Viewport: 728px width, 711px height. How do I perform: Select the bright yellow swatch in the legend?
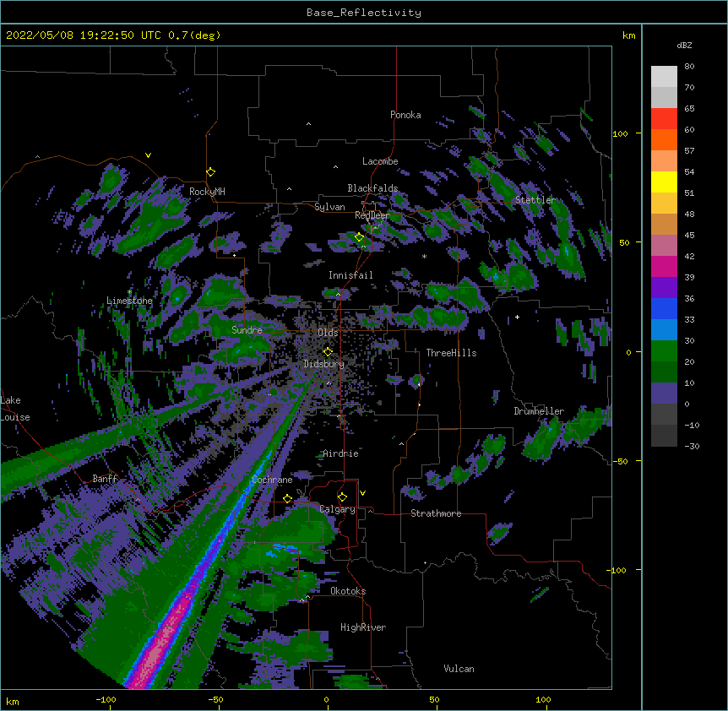(664, 182)
